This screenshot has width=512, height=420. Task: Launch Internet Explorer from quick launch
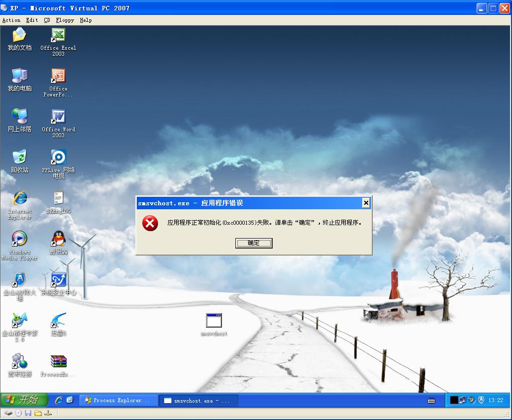pos(59,400)
